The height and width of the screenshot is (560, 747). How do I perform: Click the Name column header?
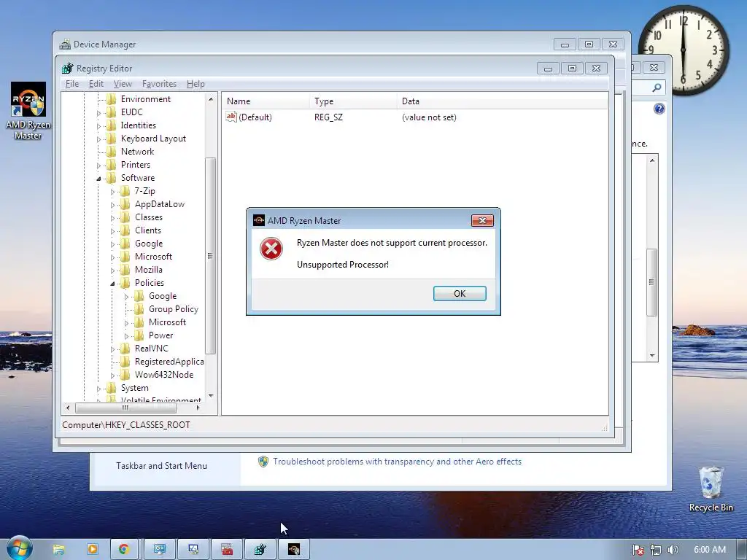(266, 101)
